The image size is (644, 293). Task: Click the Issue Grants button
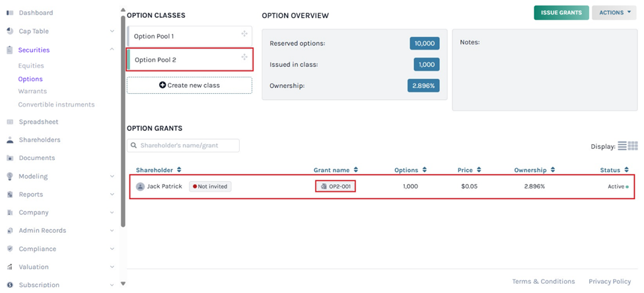click(x=561, y=13)
